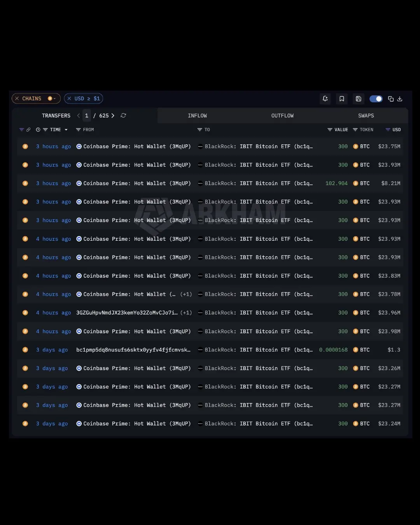
Task: Click the 3 hours ago time in $8.21M row
Action: pyautogui.click(x=53, y=183)
